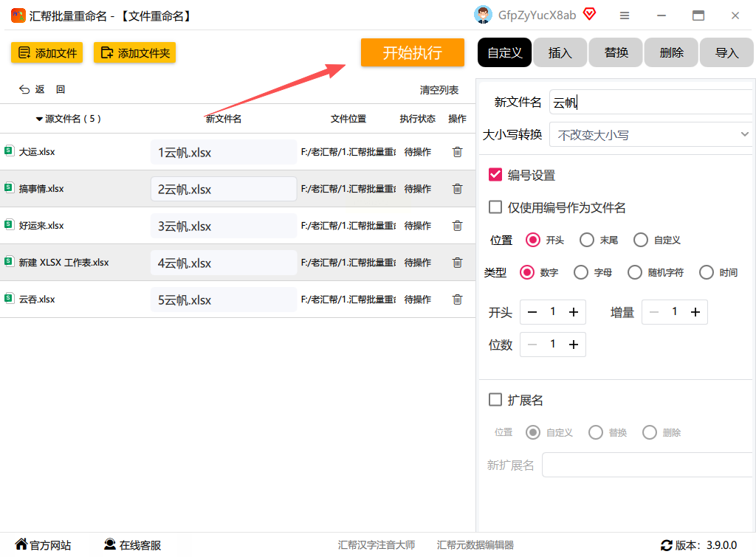
Task: Click the user avatar icon
Action: coord(483,15)
